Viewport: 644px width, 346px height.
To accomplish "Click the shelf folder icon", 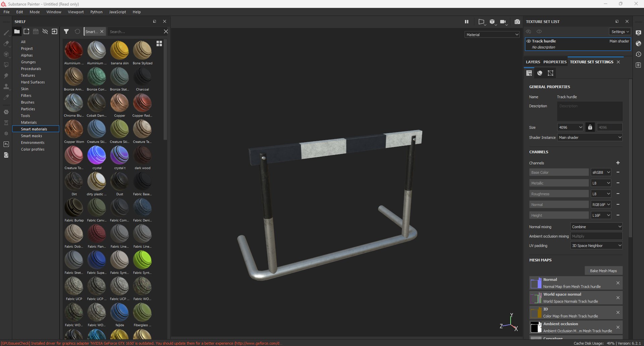I will point(17,32).
